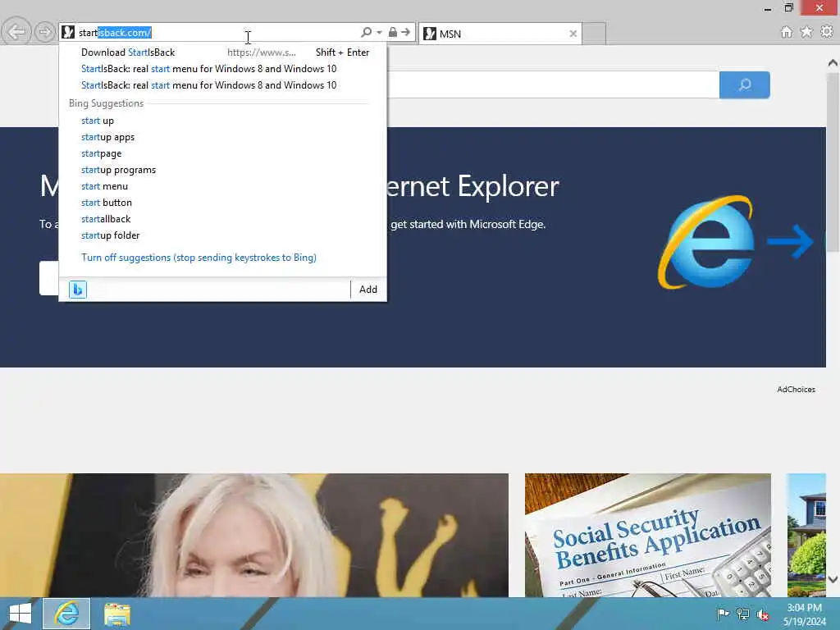
Task: Click Internet Explorer taskbar icon
Action: point(66,614)
